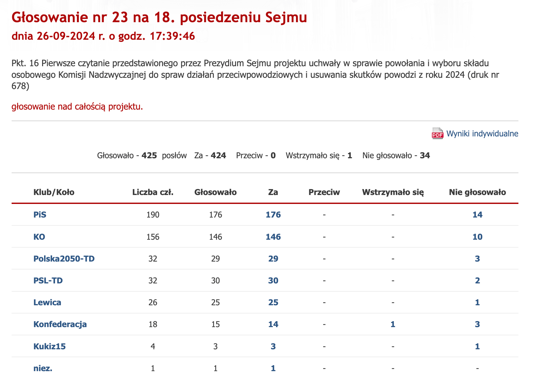Click the heading Głosowanie nr 23
This screenshot has width=533, height=392.
[x=159, y=18]
